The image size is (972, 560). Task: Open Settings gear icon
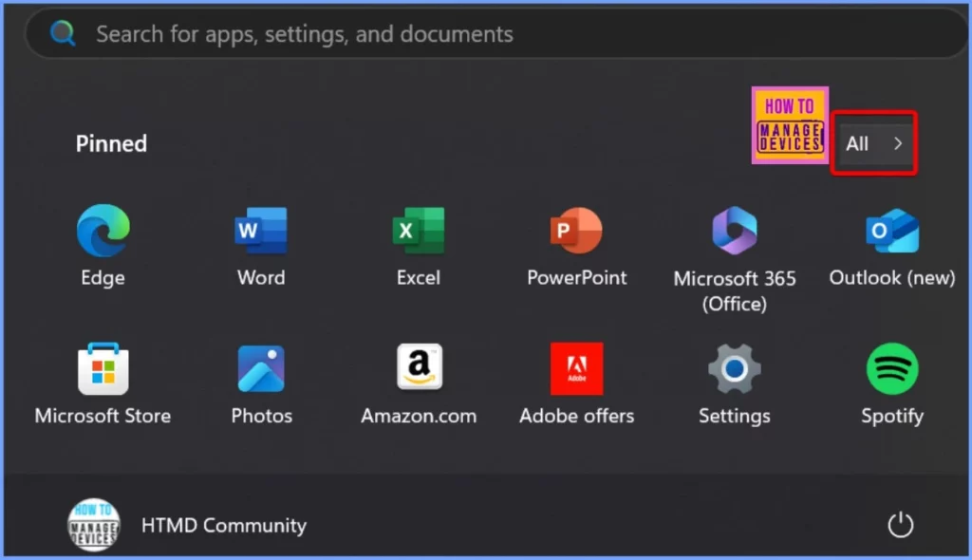(735, 368)
